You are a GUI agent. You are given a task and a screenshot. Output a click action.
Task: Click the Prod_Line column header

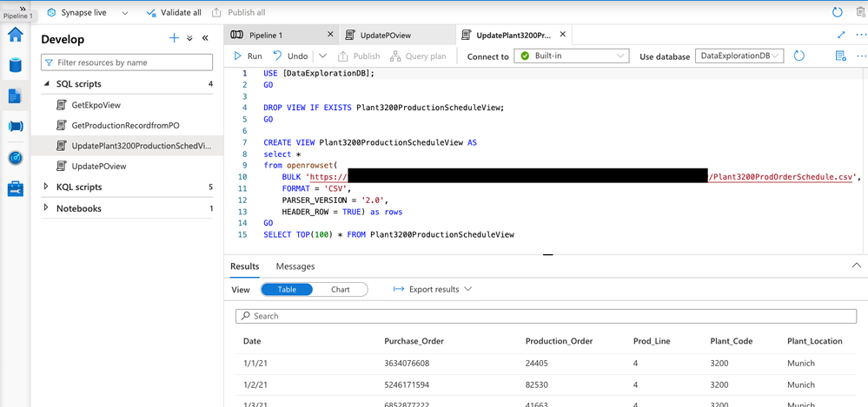[652, 341]
